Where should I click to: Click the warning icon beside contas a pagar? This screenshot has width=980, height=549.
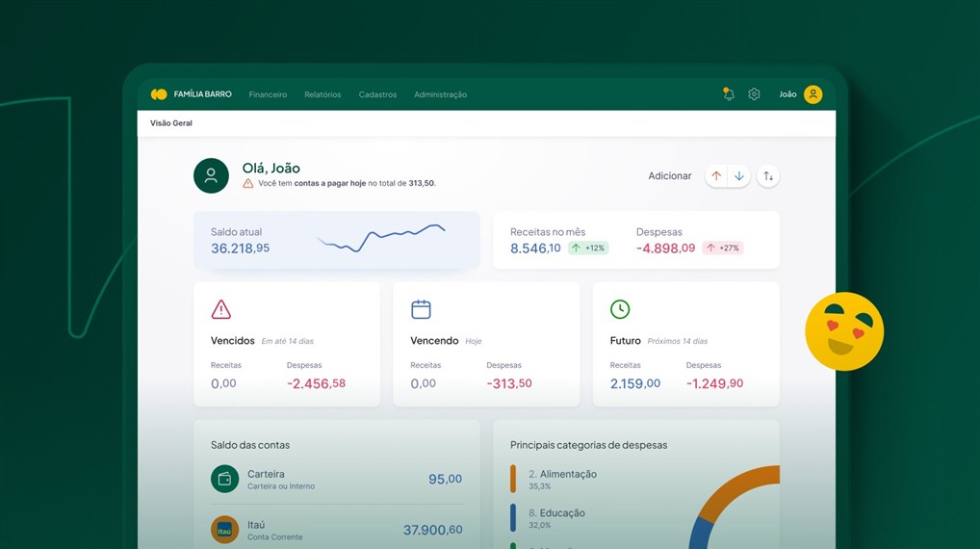click(248, 183)
